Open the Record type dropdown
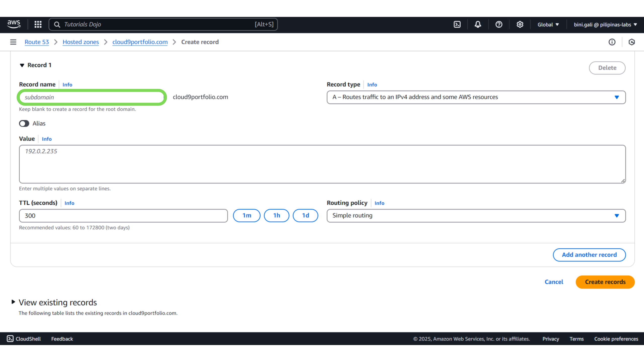Viewport: 644px width, 362px height. point(476,97)
